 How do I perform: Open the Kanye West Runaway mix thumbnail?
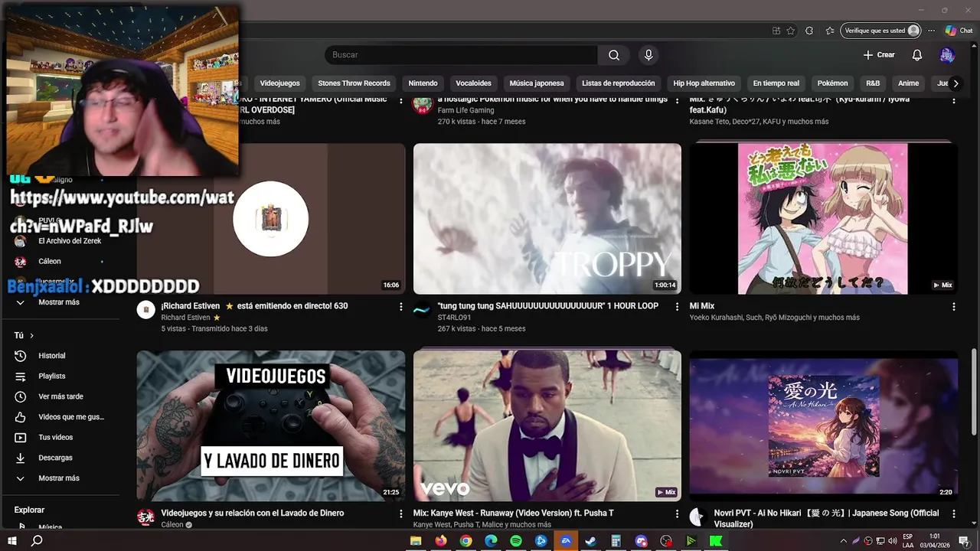coord(547,425)
